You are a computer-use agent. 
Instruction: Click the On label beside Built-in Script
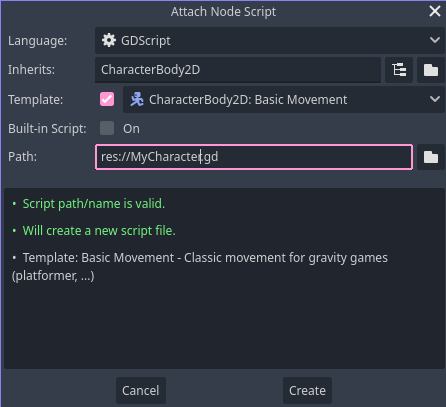131,129
